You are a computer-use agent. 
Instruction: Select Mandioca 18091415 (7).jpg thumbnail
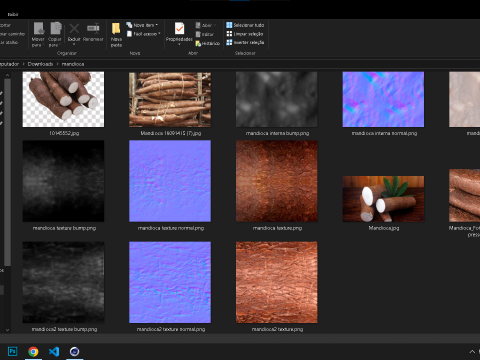(170, 99)
